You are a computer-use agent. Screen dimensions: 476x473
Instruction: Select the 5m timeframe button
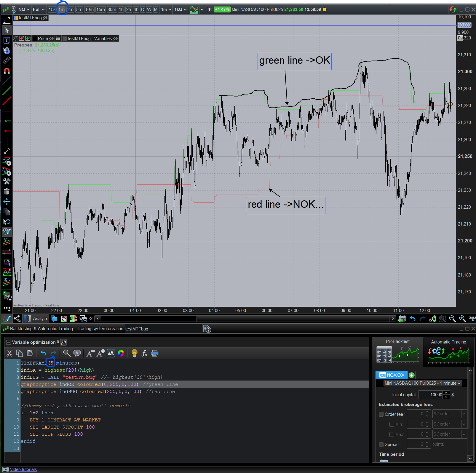[x=79, y=9]
